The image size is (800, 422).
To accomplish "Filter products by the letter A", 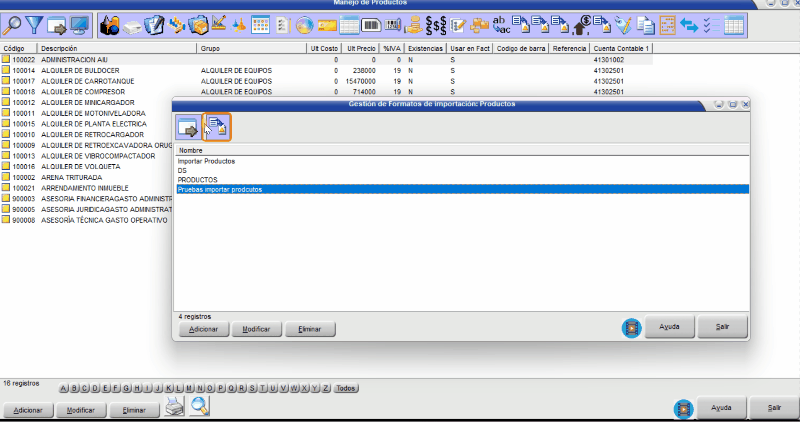I will click(x=65, y=388).
